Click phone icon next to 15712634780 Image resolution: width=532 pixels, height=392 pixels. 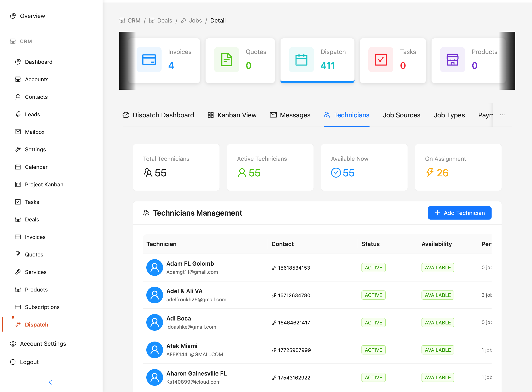point(274,295)
